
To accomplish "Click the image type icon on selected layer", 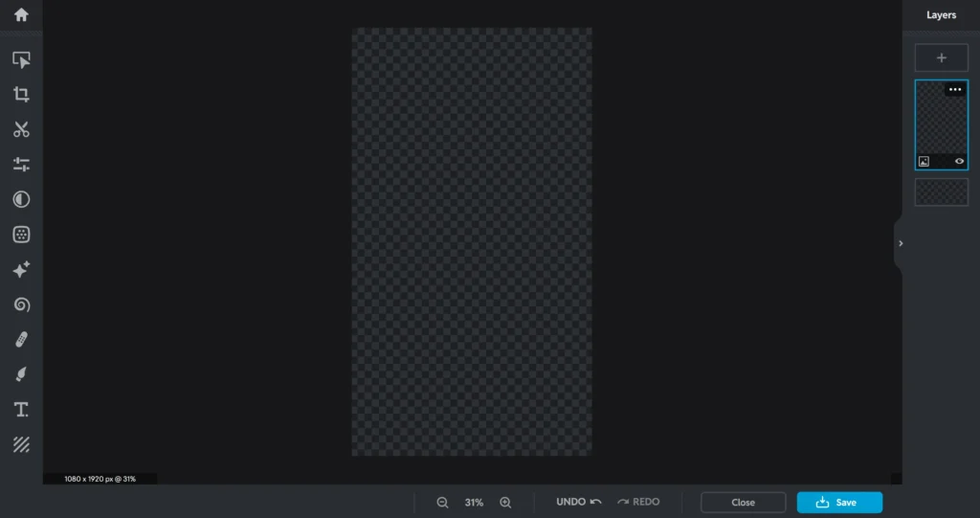I will point(924,162).
